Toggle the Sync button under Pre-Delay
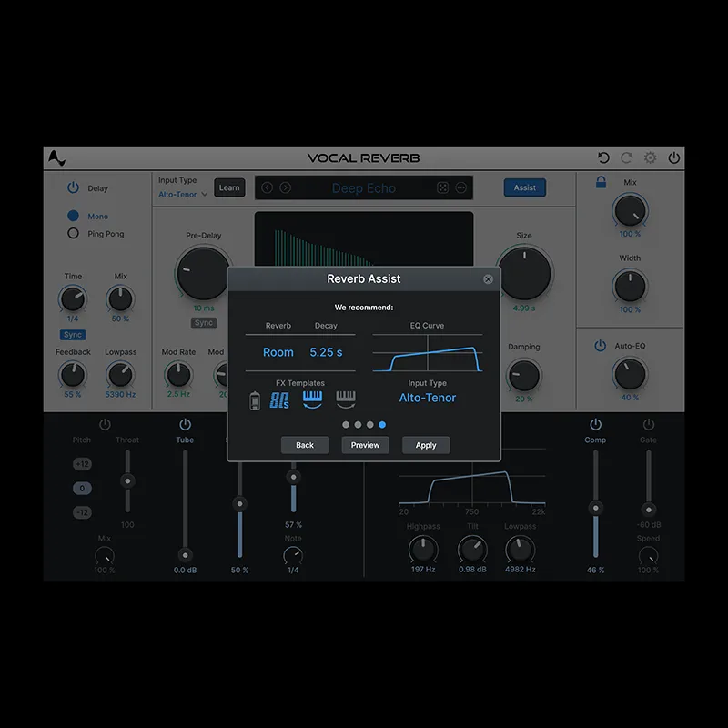This screenshot has width=728, height=728. click(203, 323)
